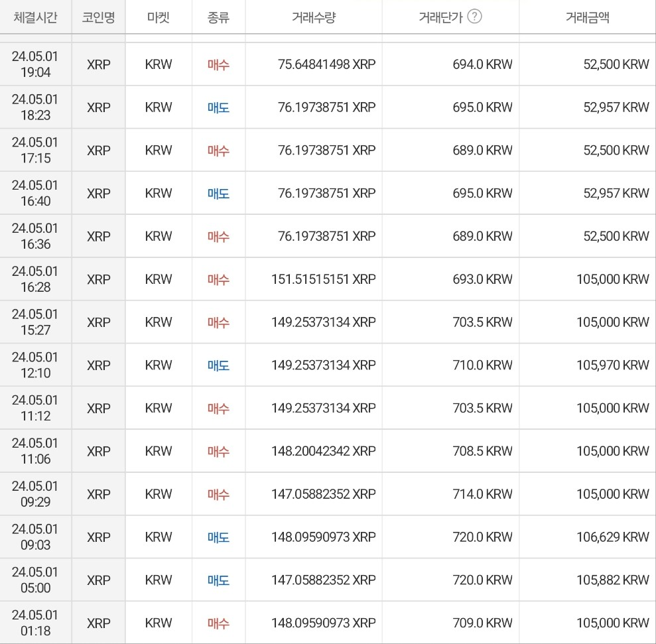656x644 pixels.
Task: Select the 매도 label in the 18:23 row
Action: click(x=218, y=107)
